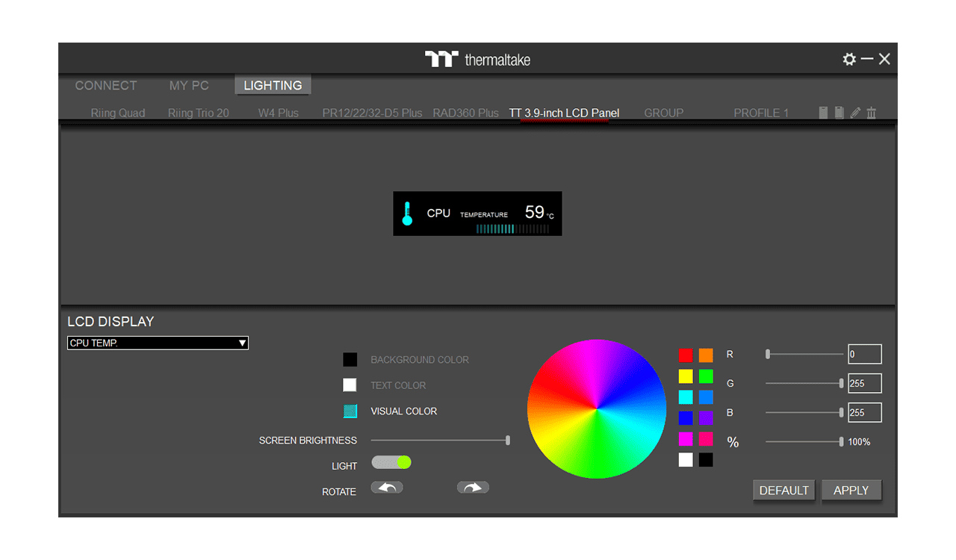
Task: Toggle the LIGHT switch off
Action: [x=391, y=462]
